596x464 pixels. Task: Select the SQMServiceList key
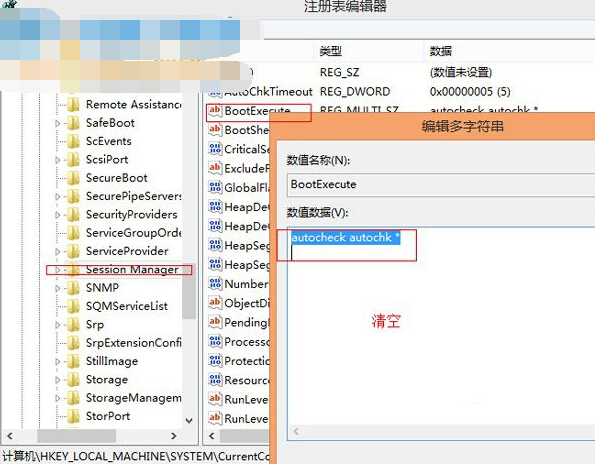click(x=127, y=306)
